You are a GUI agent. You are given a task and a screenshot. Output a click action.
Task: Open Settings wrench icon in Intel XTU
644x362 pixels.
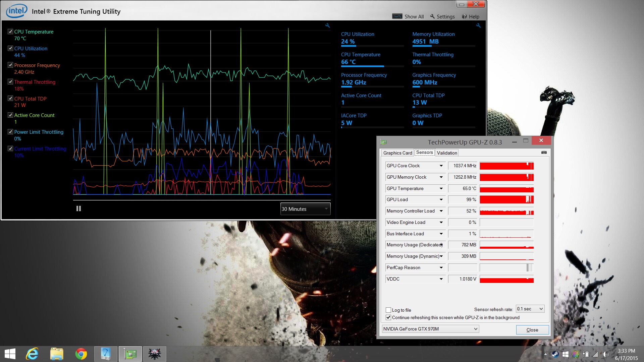pos(432,16)
